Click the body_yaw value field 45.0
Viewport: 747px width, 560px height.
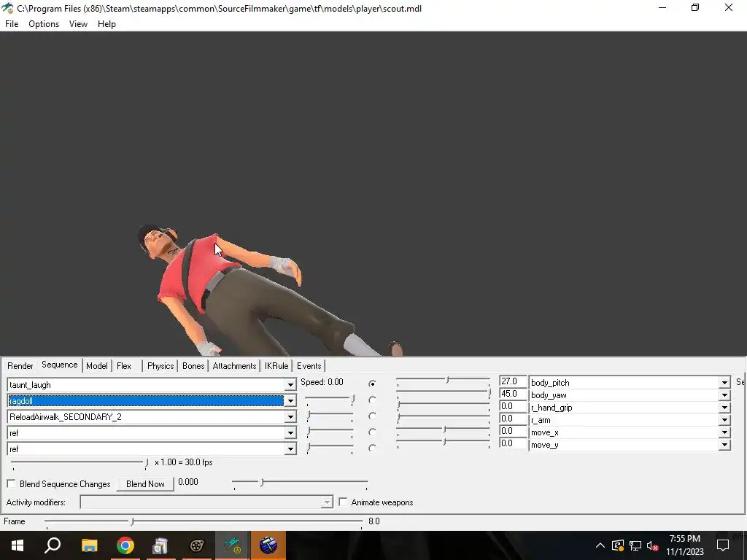(x=513, y=394)
